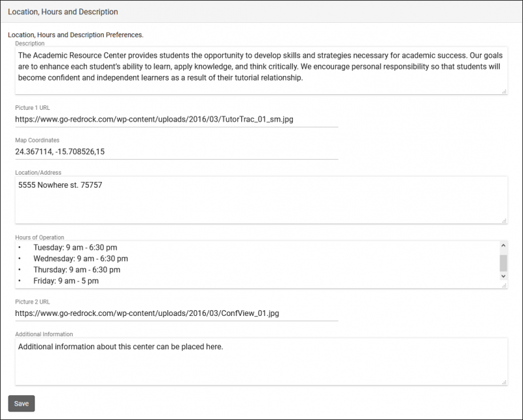
Task: Place cursor on the Tuesday hours line
Action: 75,248
